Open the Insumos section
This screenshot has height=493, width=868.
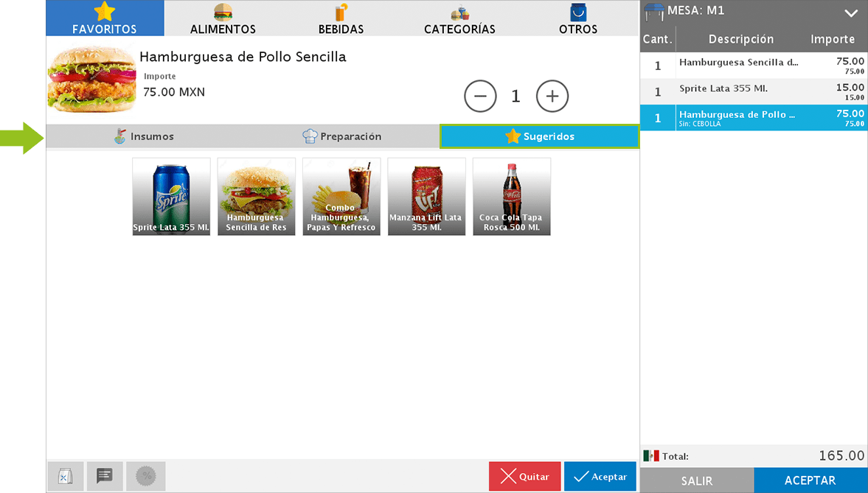pos(145,136)
